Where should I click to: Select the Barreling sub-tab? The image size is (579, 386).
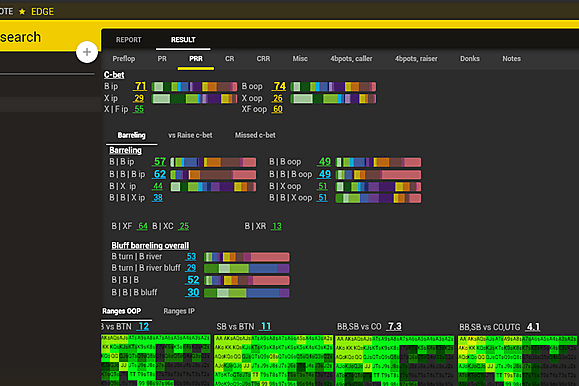pyautogui.click(x=131, y=135)
